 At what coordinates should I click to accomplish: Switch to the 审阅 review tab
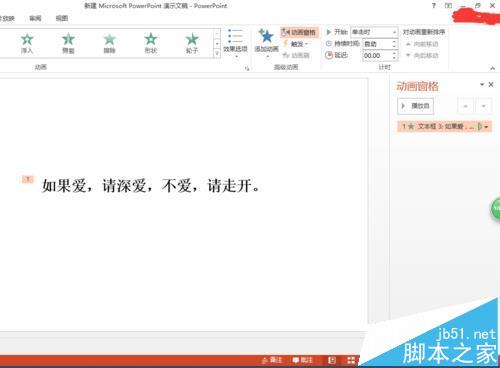coord(35,18)
